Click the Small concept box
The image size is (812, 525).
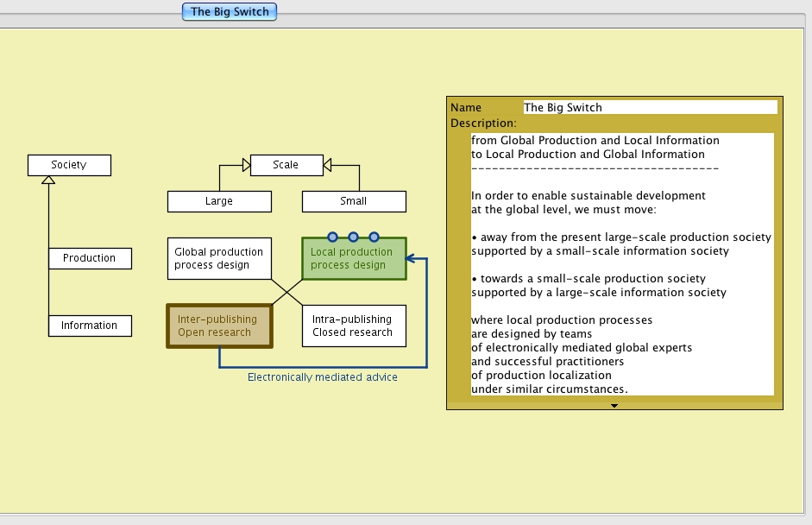coord(354,201)
